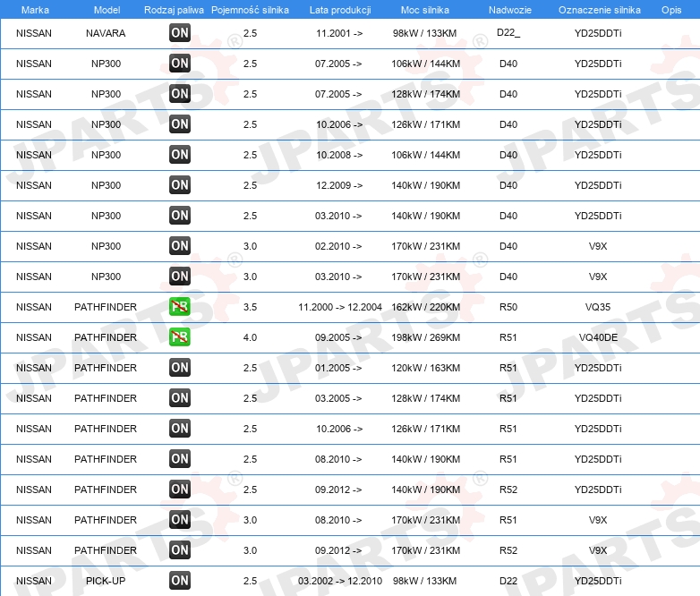
Task: Click PATHFINDER in the VQ40DE row
Action: 106,337
